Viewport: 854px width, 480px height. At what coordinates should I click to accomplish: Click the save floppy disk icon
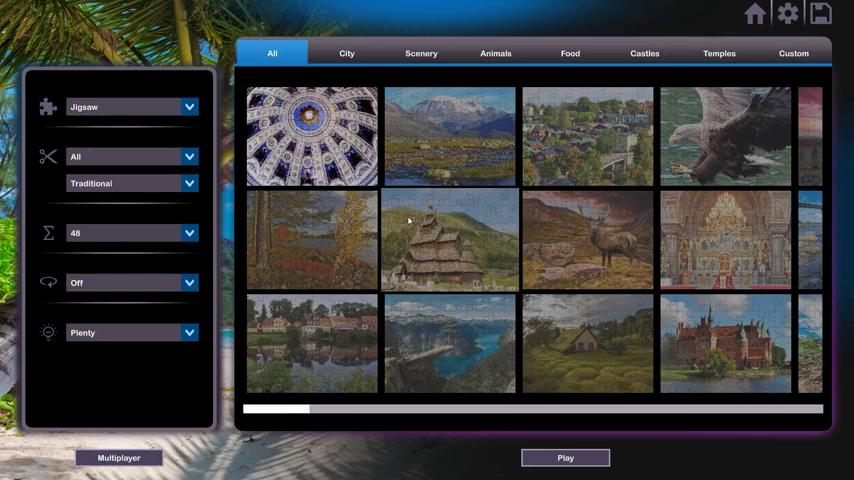tap(820, 13)
